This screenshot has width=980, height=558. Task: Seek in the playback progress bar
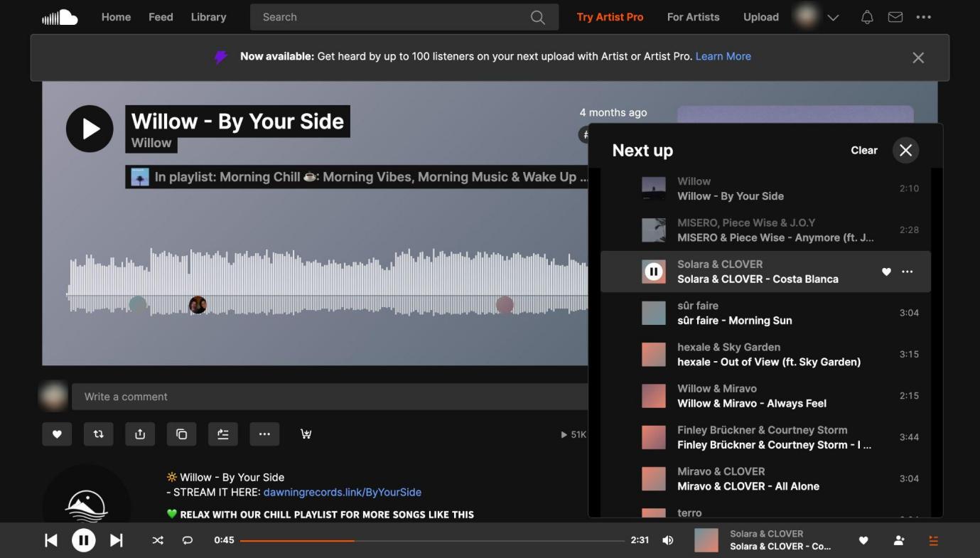[x=432, y=541]
